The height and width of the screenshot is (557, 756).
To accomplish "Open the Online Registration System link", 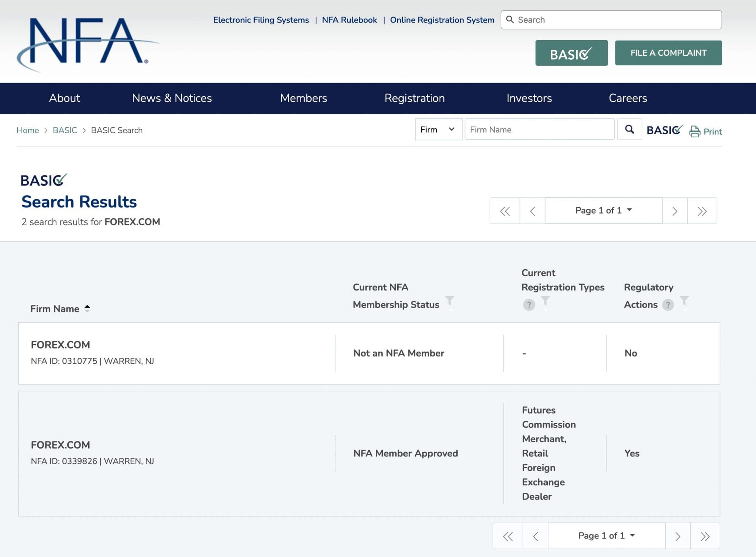I will point(442,20).
